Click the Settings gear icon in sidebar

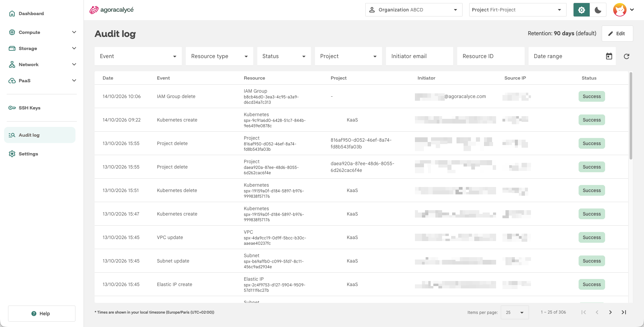(x=12, y=154)
